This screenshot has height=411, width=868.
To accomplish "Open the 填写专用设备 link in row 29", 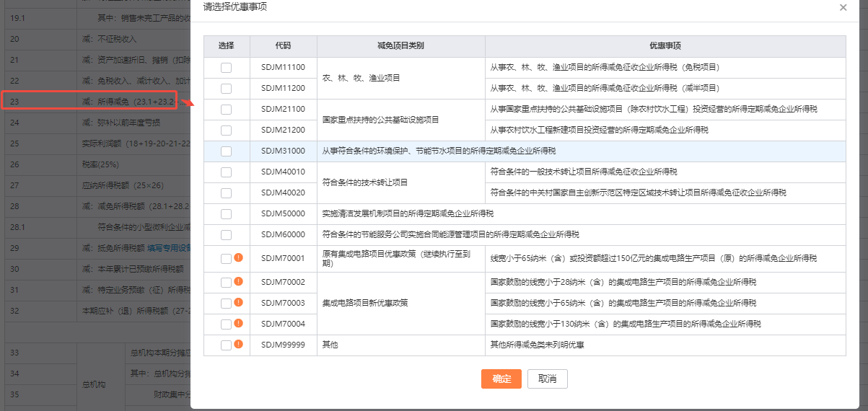I will pyautogui.click(x=169, y=248).
